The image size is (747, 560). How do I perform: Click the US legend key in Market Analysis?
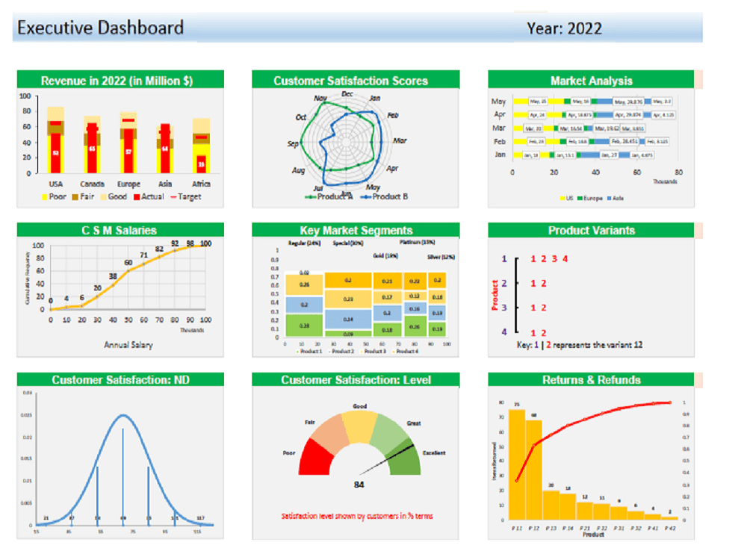click(x=562, y=198)
